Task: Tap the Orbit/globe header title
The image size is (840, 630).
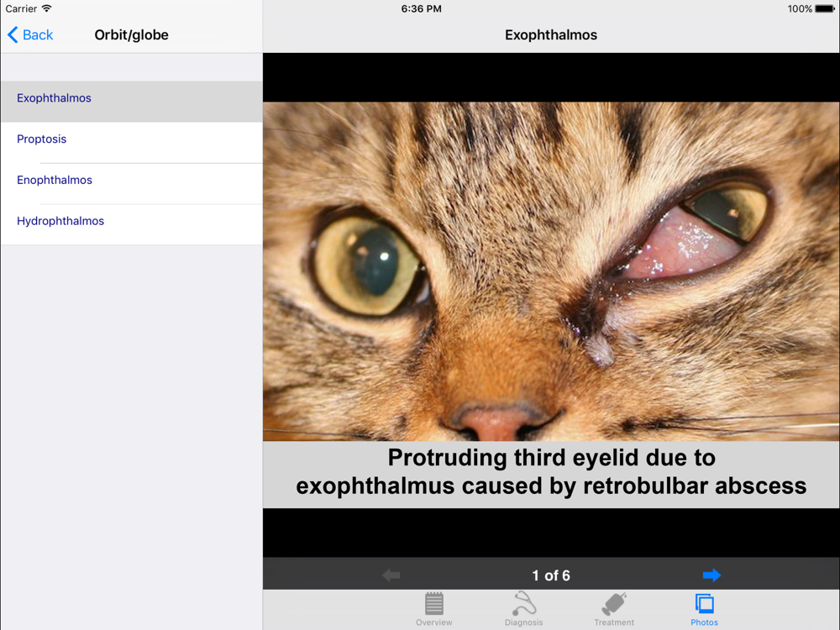Action: pyautogui.click(x=131, y=34)
